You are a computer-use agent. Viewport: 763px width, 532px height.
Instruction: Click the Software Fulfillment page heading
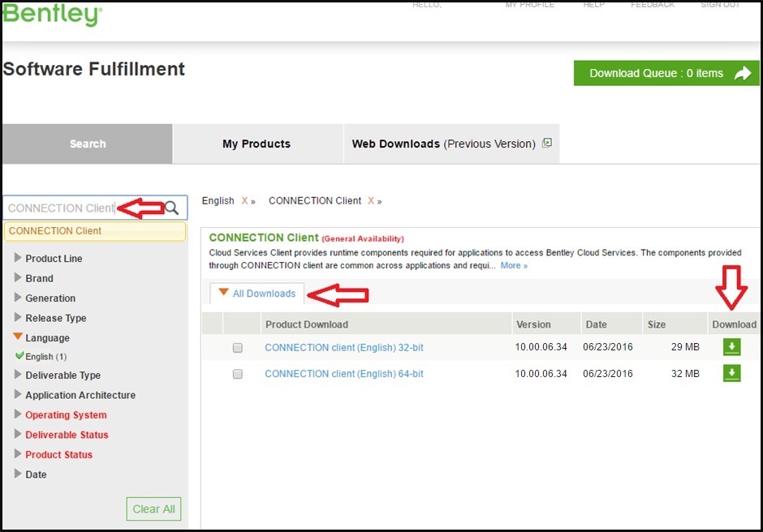(94, 69)
